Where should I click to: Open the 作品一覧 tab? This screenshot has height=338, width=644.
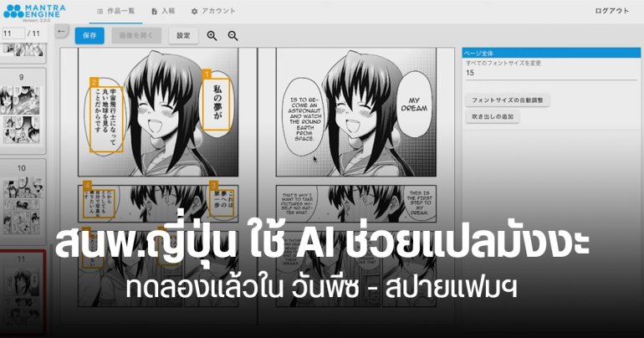click(115, 12)
